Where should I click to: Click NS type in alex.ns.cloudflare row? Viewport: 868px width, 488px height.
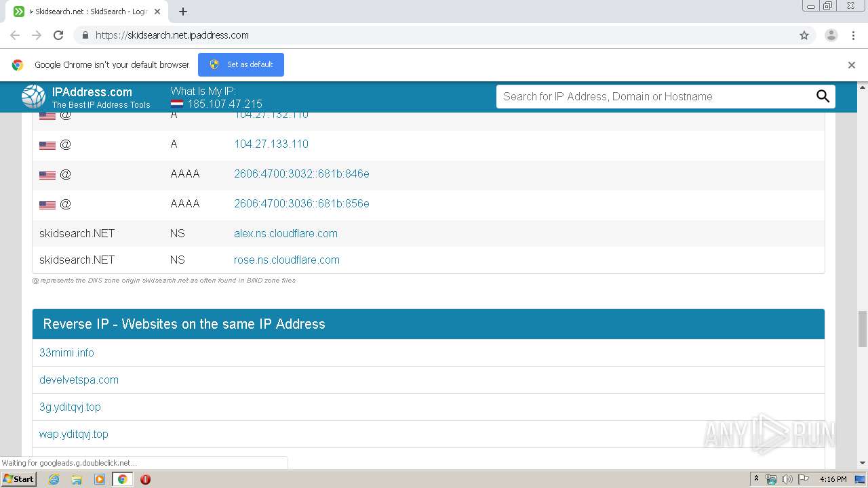(178, 233)
